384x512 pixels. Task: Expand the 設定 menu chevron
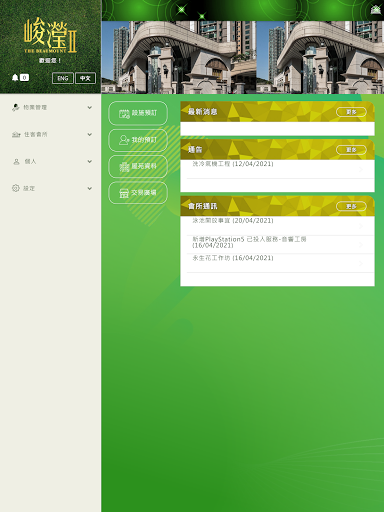90,188
